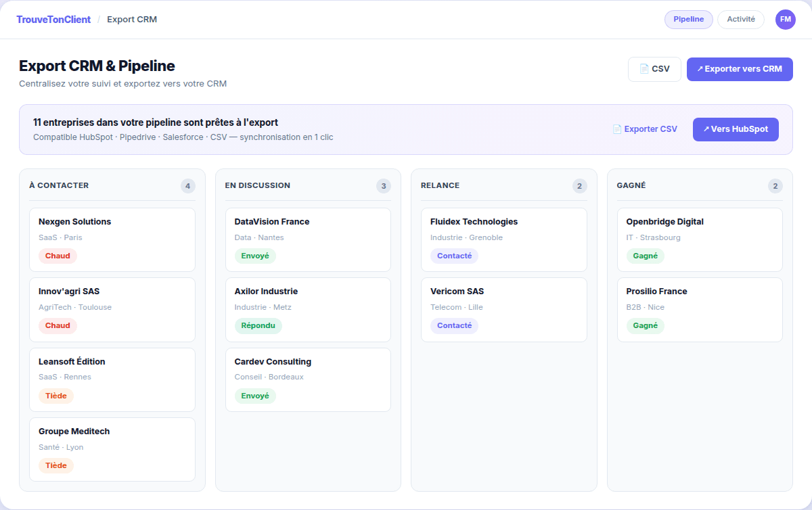Screen dimensions: 812x510
Task: Open the Groupe Meditech card
Action: click(112, 449)
